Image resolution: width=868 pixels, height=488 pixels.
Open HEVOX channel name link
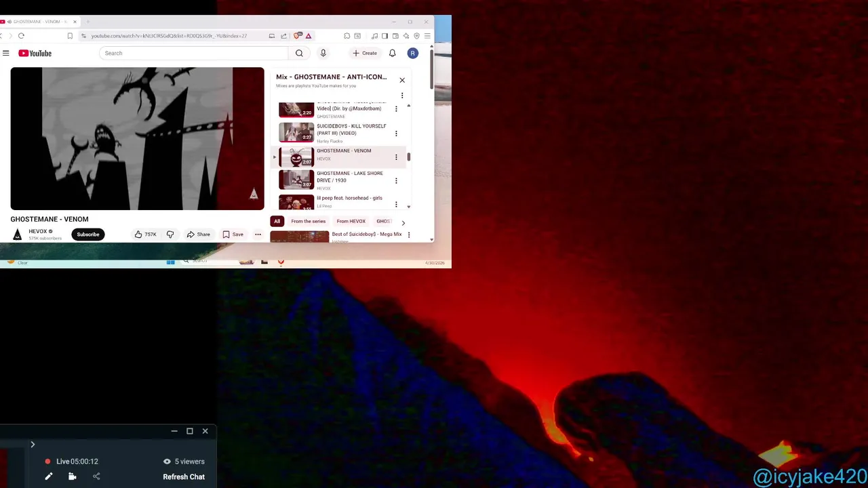(37, 231)
